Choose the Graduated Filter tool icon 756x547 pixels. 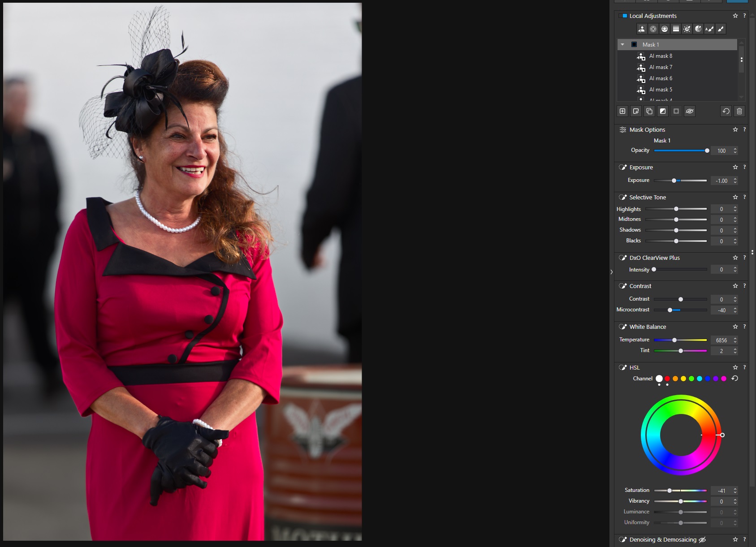676,29
